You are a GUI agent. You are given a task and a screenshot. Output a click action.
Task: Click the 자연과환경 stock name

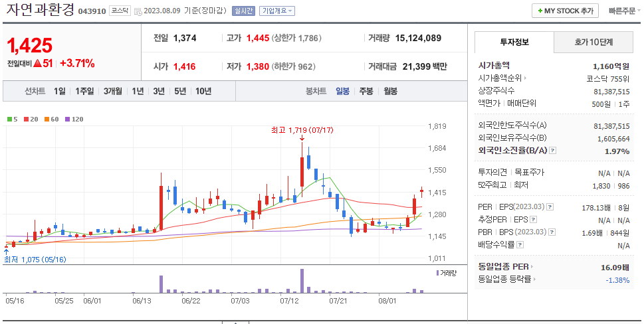(41, 10)
